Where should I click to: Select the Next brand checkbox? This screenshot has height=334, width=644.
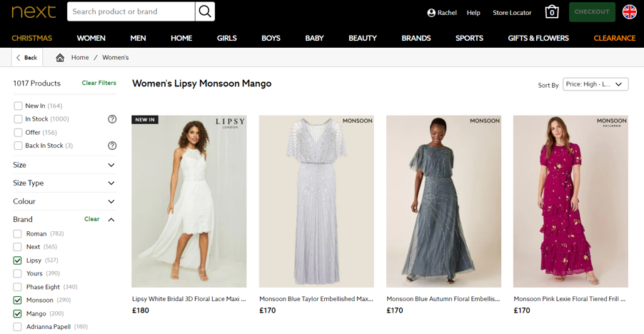(17, 247)
